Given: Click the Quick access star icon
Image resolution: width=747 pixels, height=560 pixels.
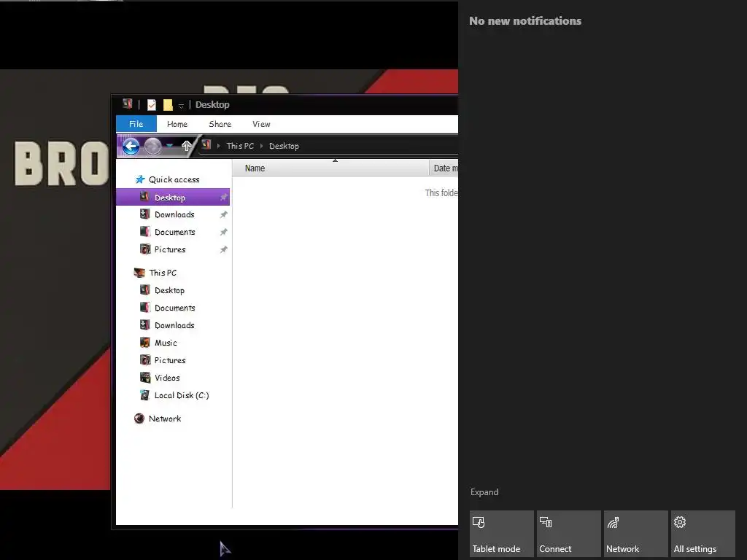Looking at the screenshot, I should pos(139,179).
